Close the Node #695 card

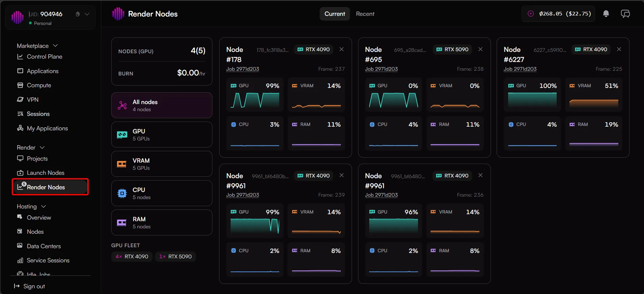[x=480, y=49]
